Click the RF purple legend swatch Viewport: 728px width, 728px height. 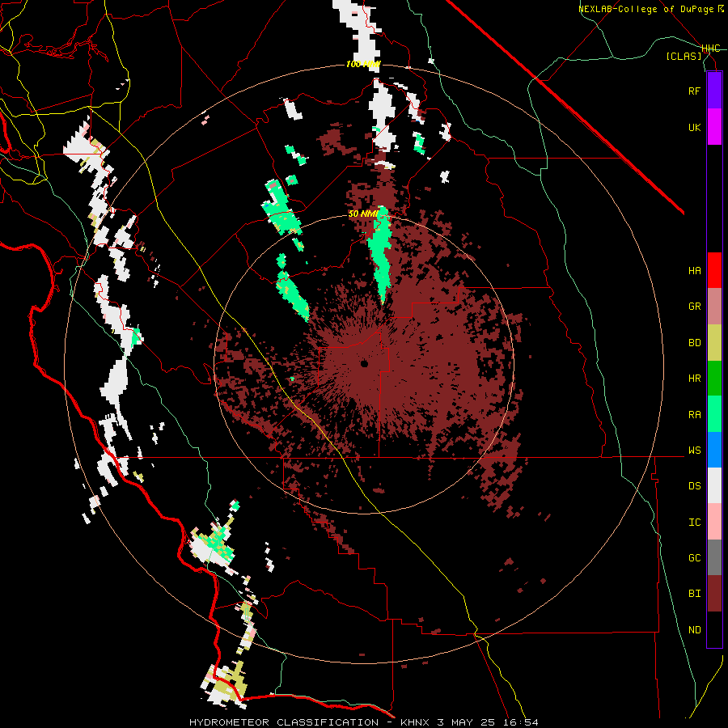714,91
